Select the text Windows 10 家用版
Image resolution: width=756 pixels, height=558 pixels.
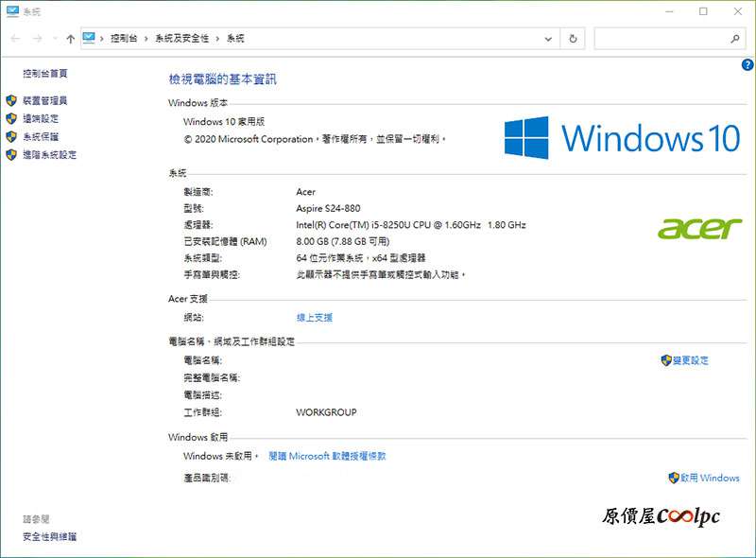pyautogui.click(x=224, y=121)
